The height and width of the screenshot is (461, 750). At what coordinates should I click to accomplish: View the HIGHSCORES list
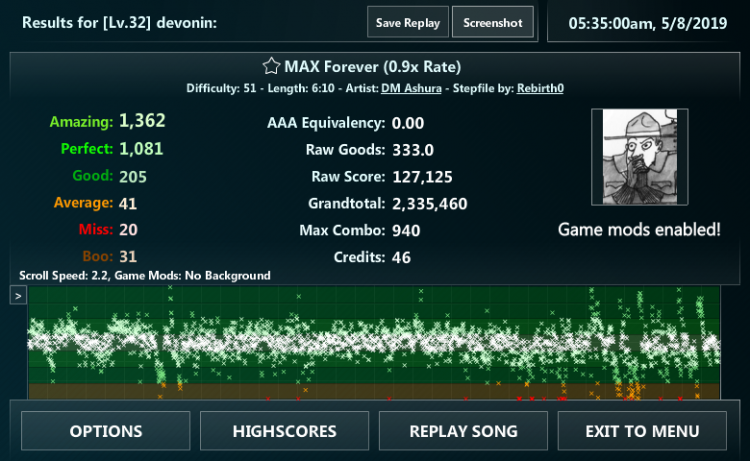tap(284, 431)
